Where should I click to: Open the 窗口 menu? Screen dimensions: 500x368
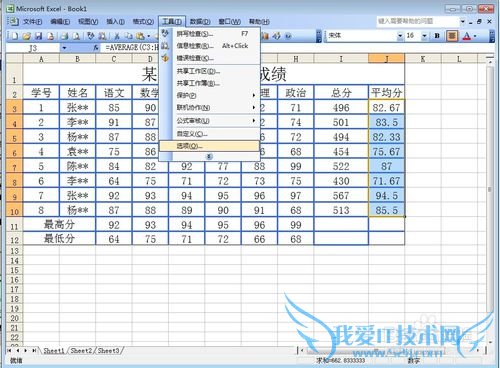point(229,22)
